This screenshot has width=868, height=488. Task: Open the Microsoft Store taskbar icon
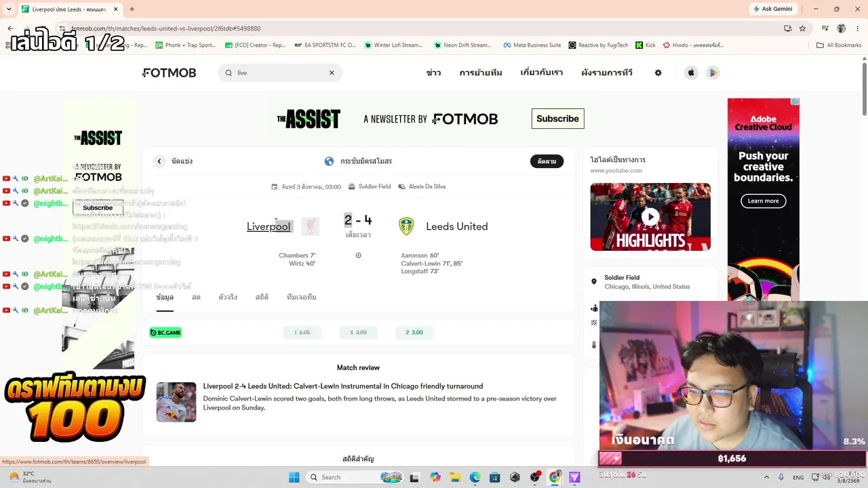[494, 477]
